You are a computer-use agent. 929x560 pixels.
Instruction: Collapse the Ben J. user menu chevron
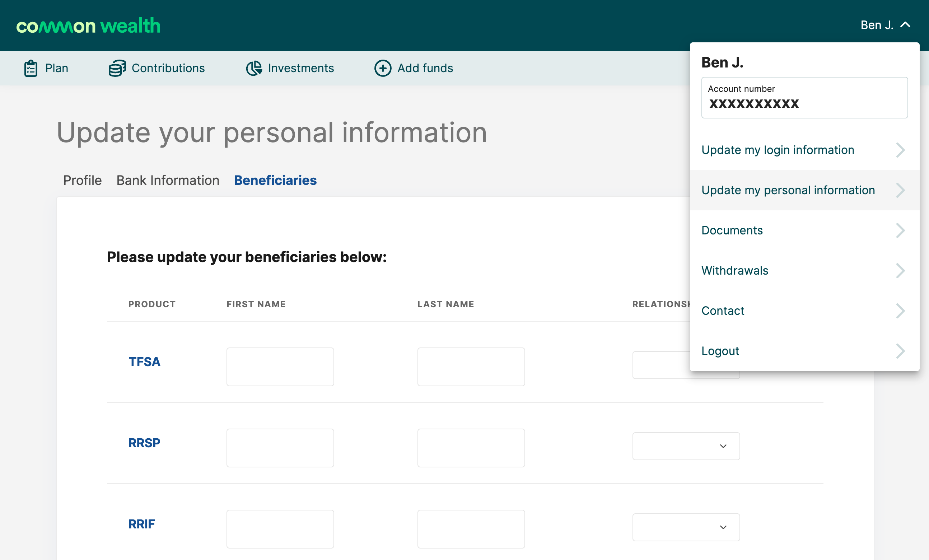click(905, 25)
